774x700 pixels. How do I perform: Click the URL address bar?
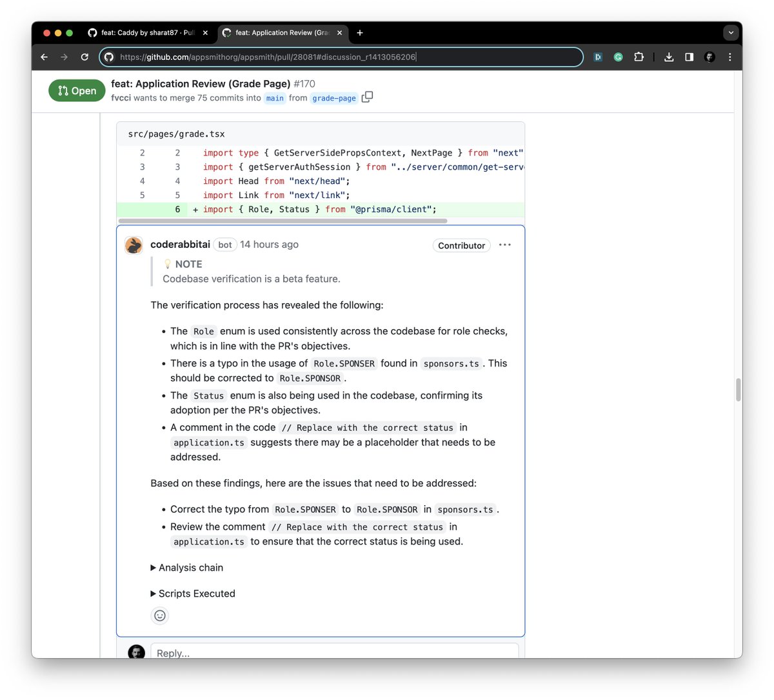pyautogui.click(x=341, y=57)
